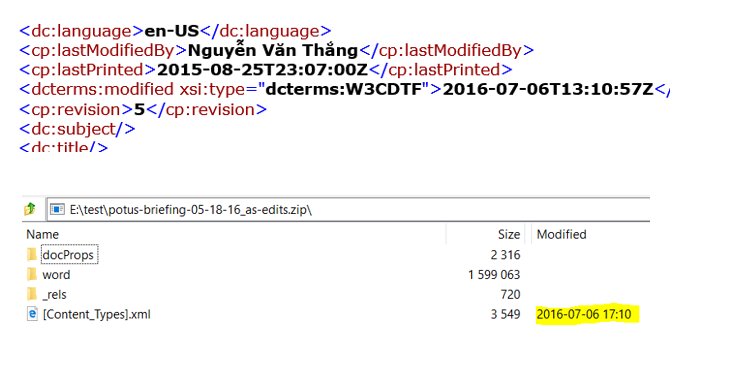
Task: Click the _rels folder icon
Action: coord(32,294)
